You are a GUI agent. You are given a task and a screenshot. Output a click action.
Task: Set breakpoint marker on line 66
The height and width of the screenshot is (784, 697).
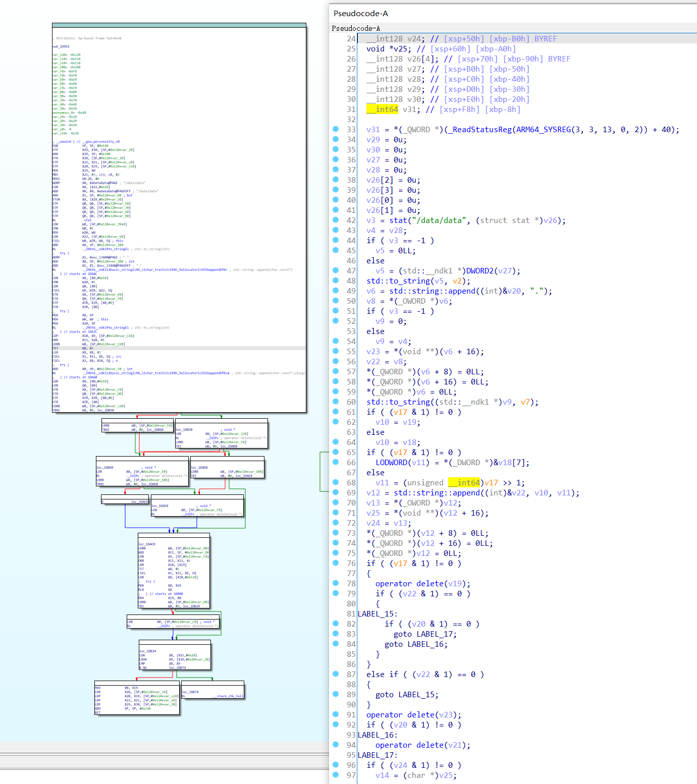(x=336, y=462)
